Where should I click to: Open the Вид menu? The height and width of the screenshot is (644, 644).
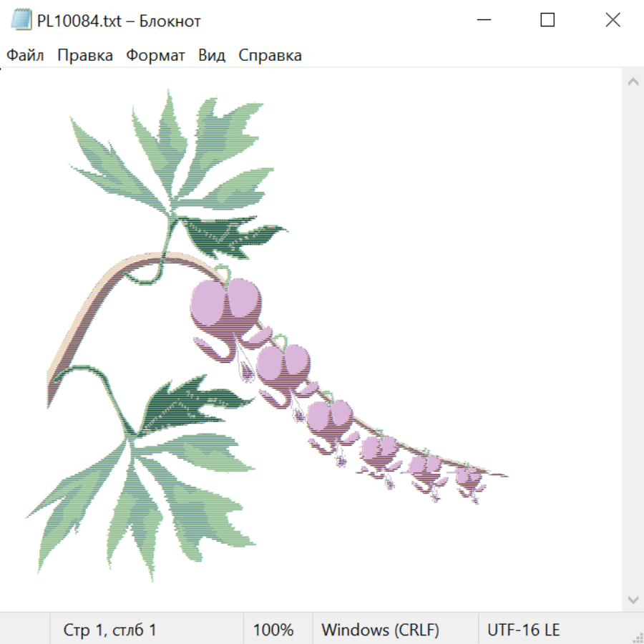pyautogui.click(x=212, y=55)
